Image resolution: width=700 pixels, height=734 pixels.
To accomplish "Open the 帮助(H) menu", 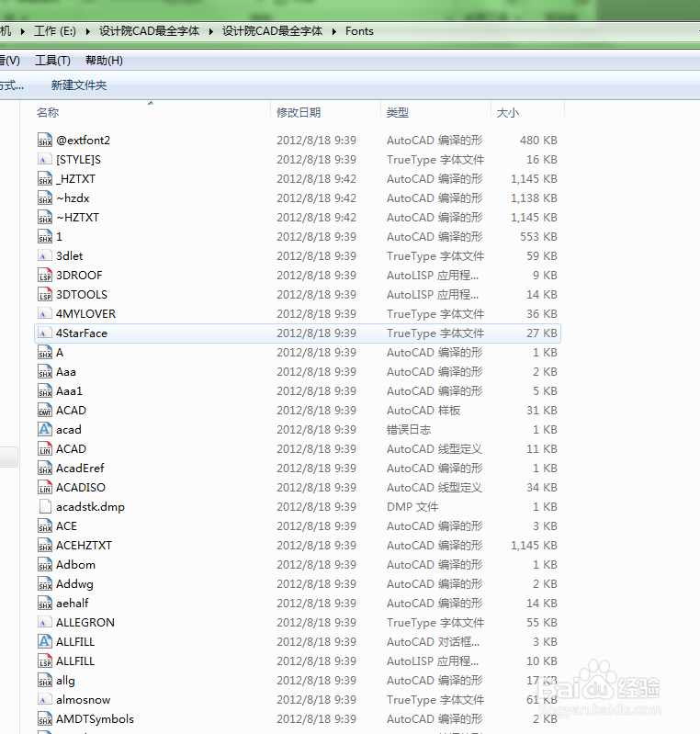I will [104, 61].
